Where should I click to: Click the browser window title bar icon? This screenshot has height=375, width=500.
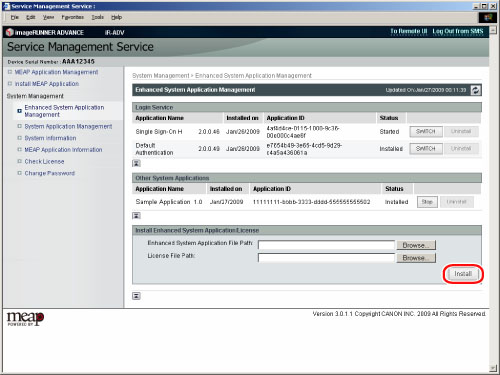click(6, 6)
